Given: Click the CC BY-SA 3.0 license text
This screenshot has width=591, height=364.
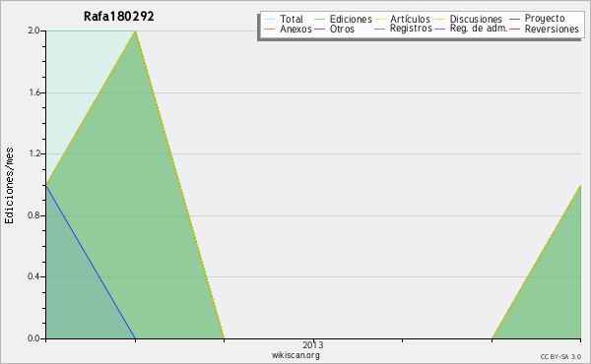Looking at the screenshot, I should [560, 357].
